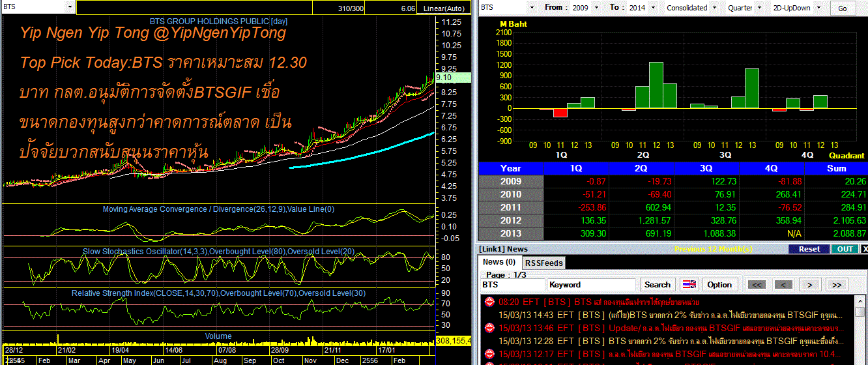Click the 9.10 current price label
The height and width of the screenshot is (365, 868).
pos(452,77)
